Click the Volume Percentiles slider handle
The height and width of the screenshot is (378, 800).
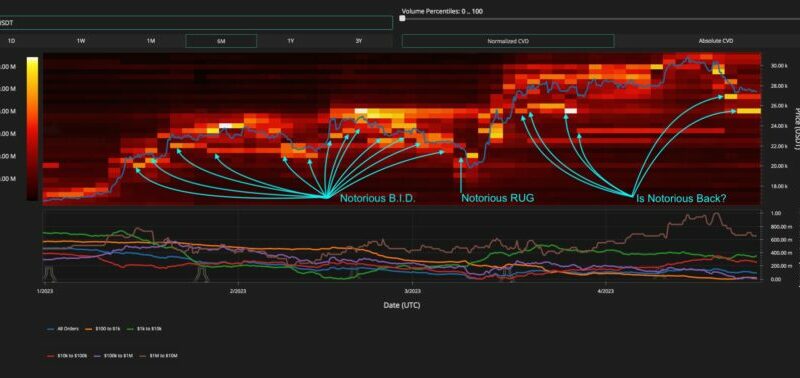(402, 19)
